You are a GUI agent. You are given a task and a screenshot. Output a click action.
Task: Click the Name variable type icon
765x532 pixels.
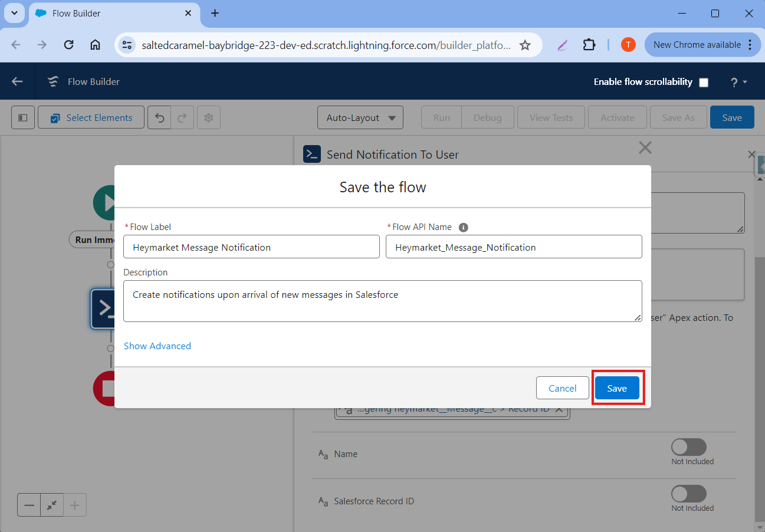[323, 454]
